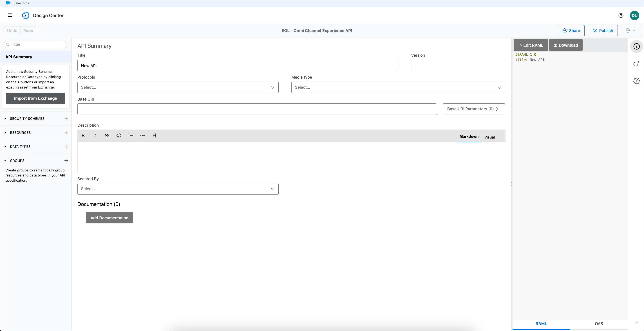
Task: Insert a blockquote in the description
Action: (x=107, y=135)
